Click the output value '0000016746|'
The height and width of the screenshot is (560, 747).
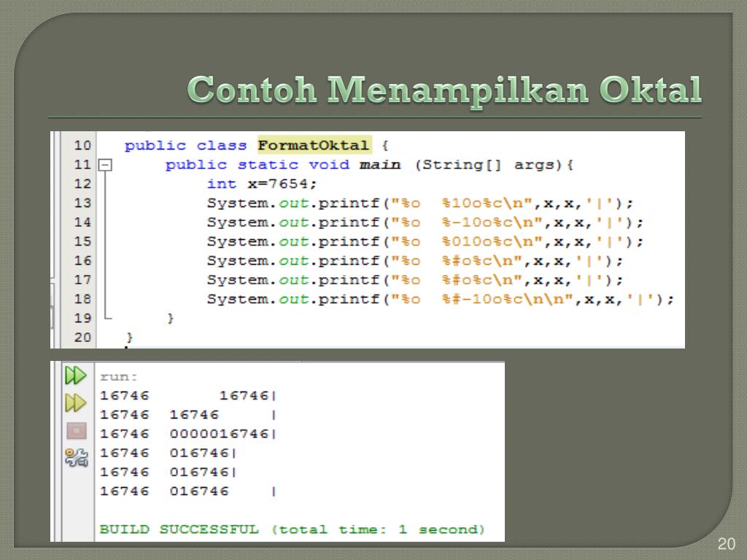point(223,434)
